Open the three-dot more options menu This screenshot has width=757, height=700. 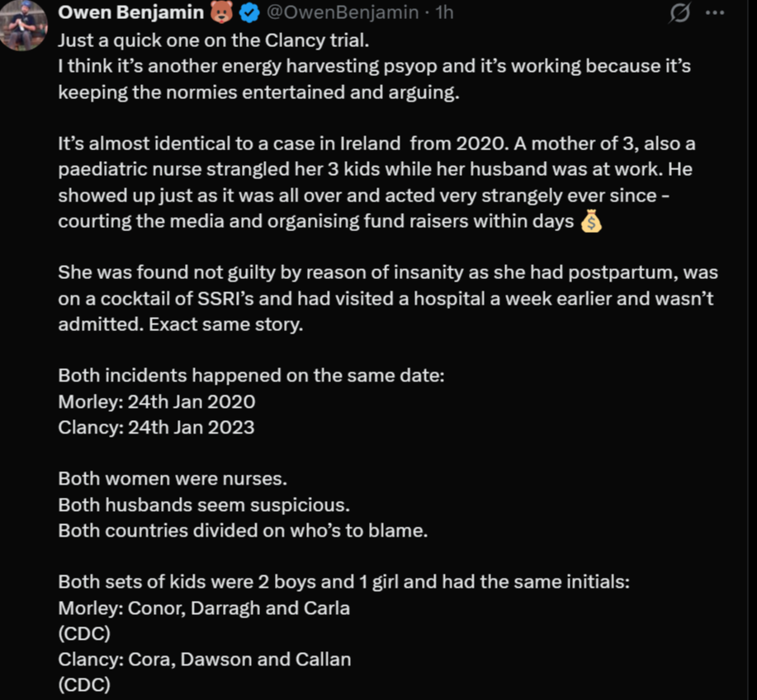(715, 13)
